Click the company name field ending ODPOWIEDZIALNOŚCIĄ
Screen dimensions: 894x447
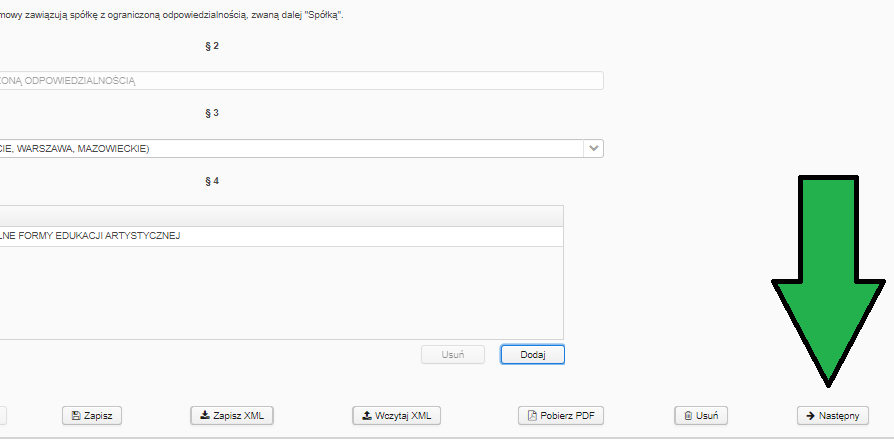tap(302, 80)
